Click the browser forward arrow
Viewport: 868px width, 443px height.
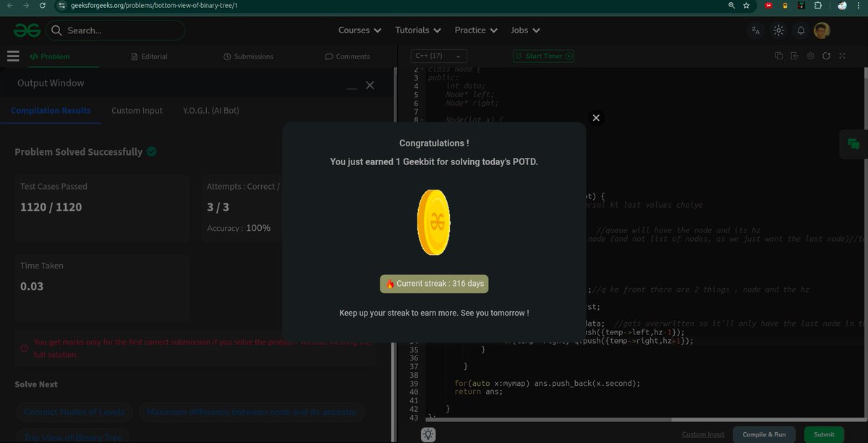27,5
